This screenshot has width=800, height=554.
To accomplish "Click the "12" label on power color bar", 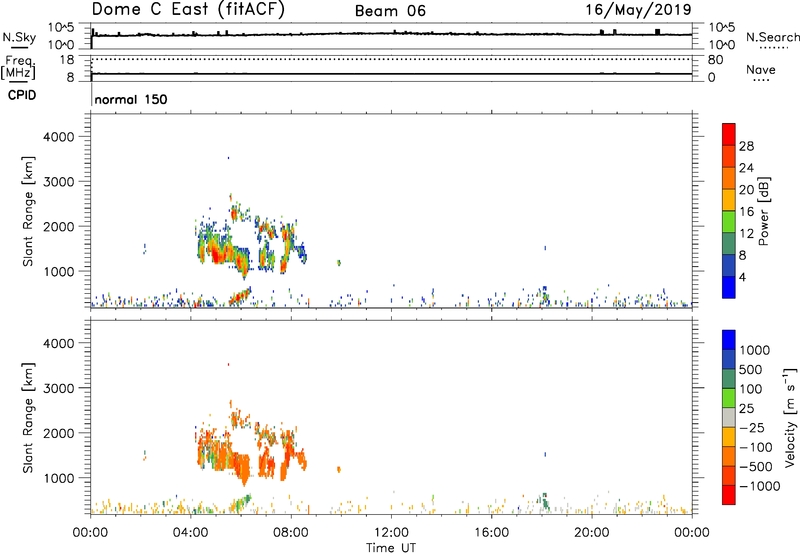I will click(x=746, y=234).
